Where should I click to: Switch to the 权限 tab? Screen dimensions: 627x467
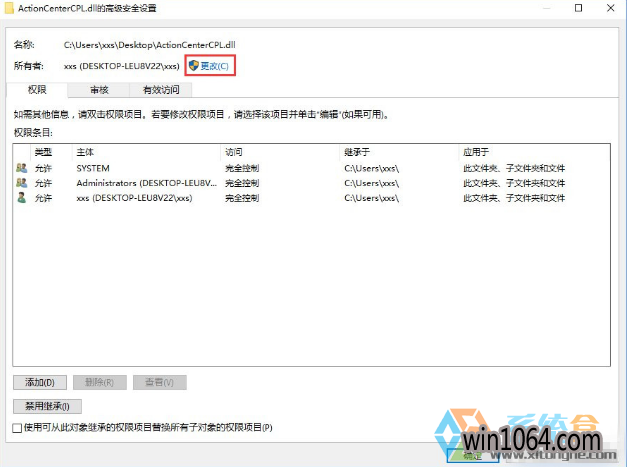(x=37, y=90)
